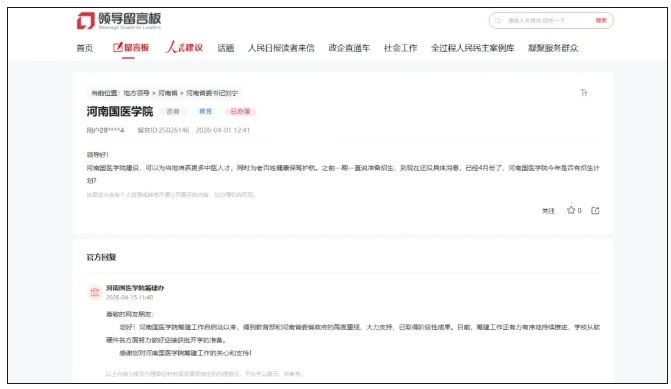Image resolution: width=671 pixels, height=389 pixels.
Task: Click the post timestamp 2026-04-01 12:41
Action: click(x=223, y=130)
